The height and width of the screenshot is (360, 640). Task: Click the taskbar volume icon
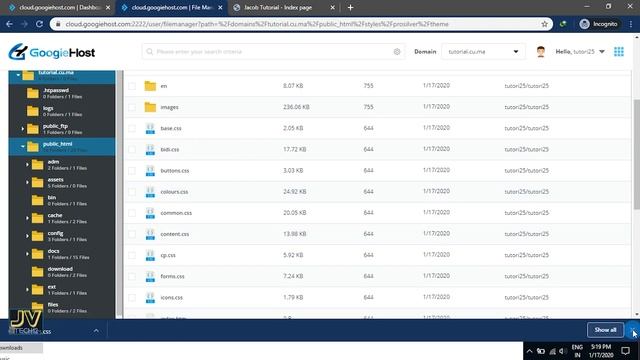(562, 351)
